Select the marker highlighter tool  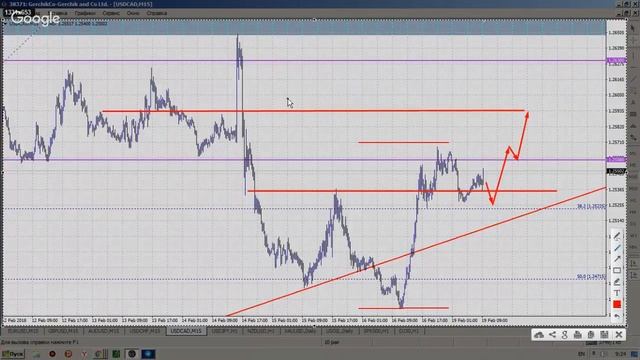(x=617, y=282)
